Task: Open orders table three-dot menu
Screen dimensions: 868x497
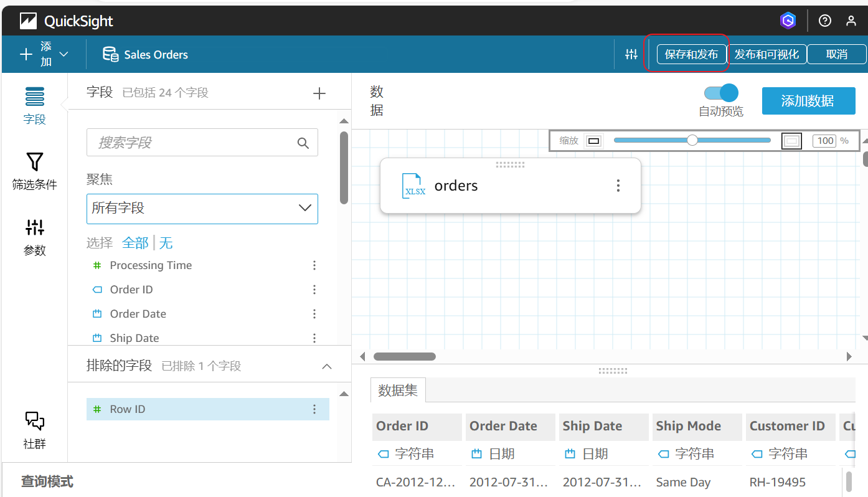Action: (x=618, y=186)
